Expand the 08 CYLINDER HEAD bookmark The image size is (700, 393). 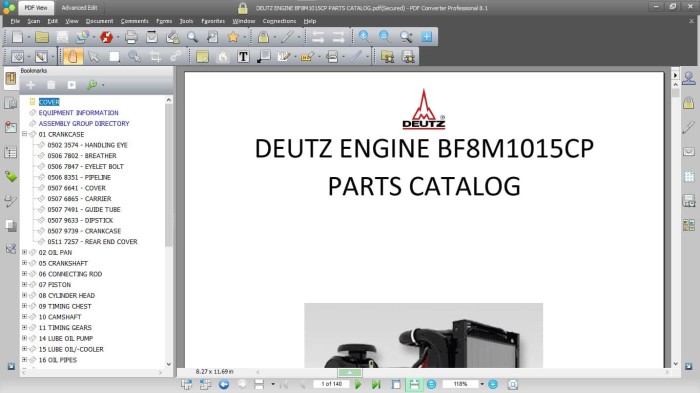[25, 295]
